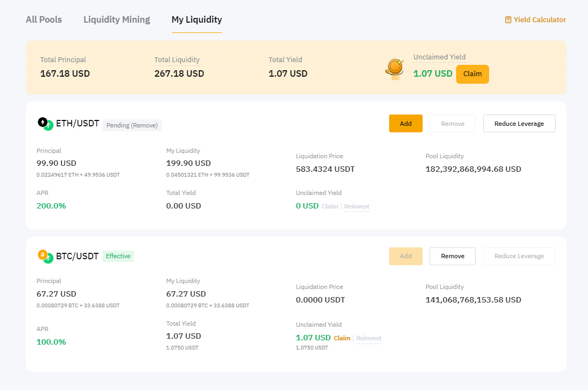Switch to the All Pools tab
Screen dimensions: 588x390
(x=44, y=20)
